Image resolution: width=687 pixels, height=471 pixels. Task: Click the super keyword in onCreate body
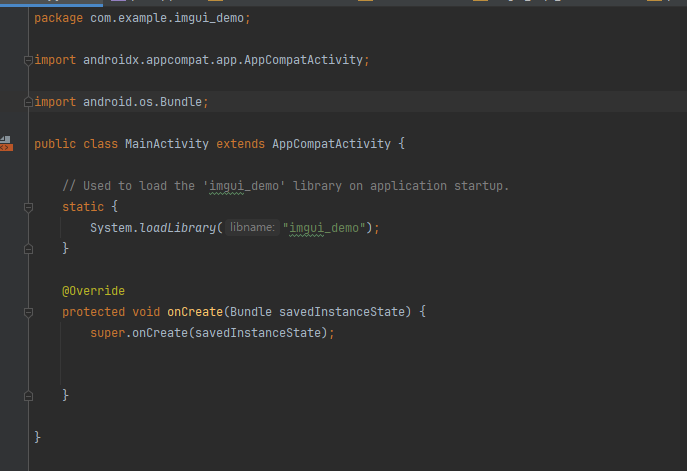click(x=107, y=333)
